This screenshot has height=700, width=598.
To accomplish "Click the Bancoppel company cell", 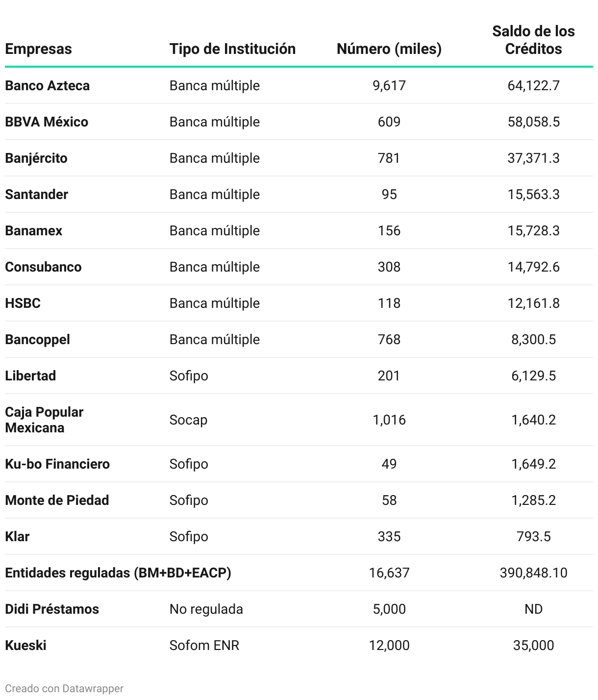I will (37, 340).
